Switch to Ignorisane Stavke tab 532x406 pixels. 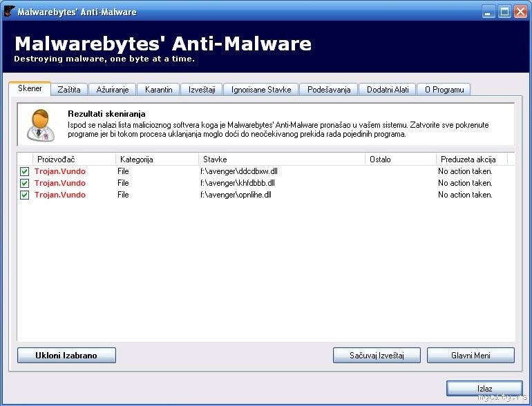pos(261,90)
